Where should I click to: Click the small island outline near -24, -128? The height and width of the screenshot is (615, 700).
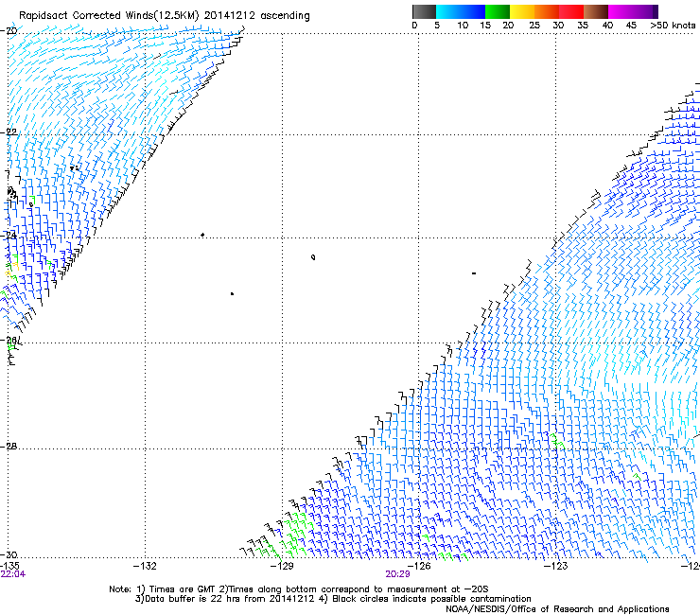pyautogui.click(x=313, y=256)
